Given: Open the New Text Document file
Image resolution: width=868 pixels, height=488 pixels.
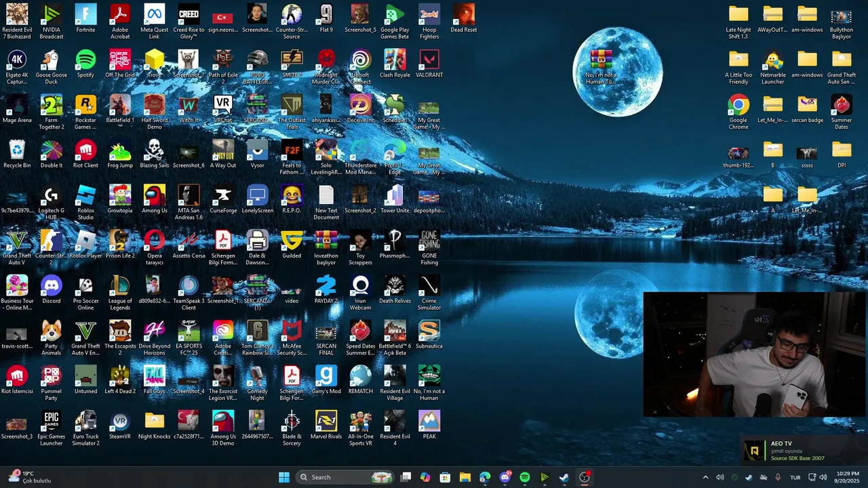Looking at the screenshot, I should click(326, 203).
